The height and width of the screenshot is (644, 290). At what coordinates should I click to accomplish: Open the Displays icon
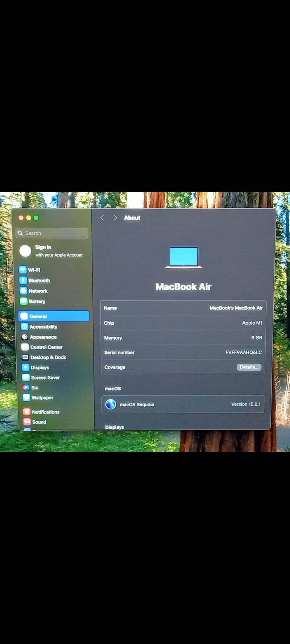[26, 367]
